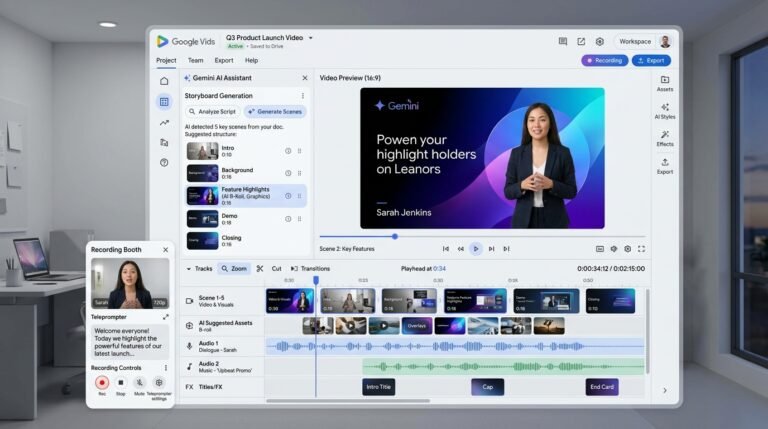The image size is (768, 429).
Task: Expand timeline with the right chevron
Action: coord(665,390)
